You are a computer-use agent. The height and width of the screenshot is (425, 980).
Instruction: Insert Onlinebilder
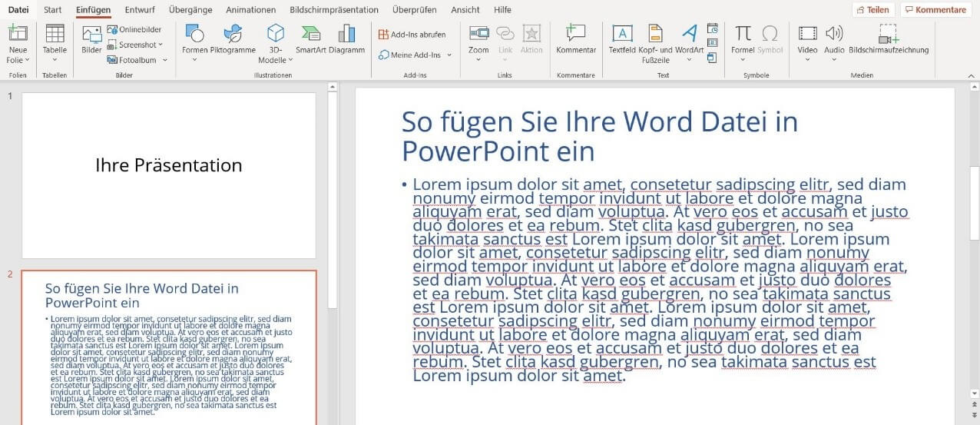(x=134, y=29)
